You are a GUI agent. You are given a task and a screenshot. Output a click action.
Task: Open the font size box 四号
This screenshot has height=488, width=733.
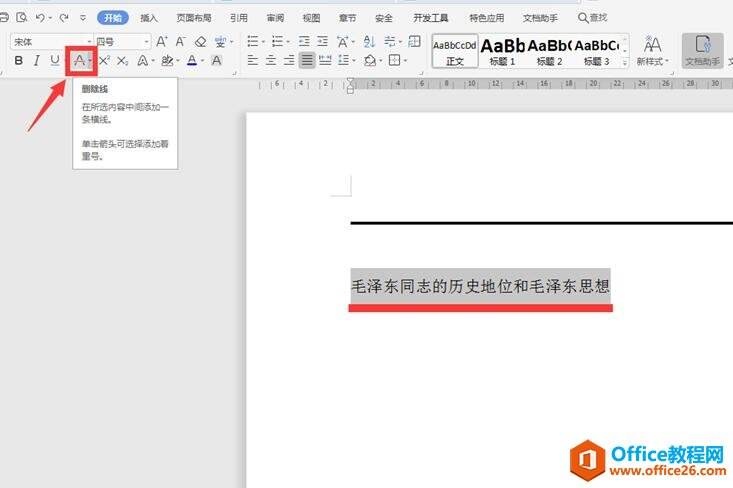click(x=122, y=42)
